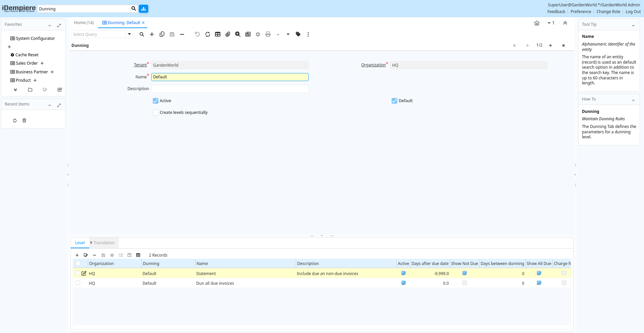Switch to the Home (14) tab
Viewport: 644px width, 333px height.
(84, 23)
